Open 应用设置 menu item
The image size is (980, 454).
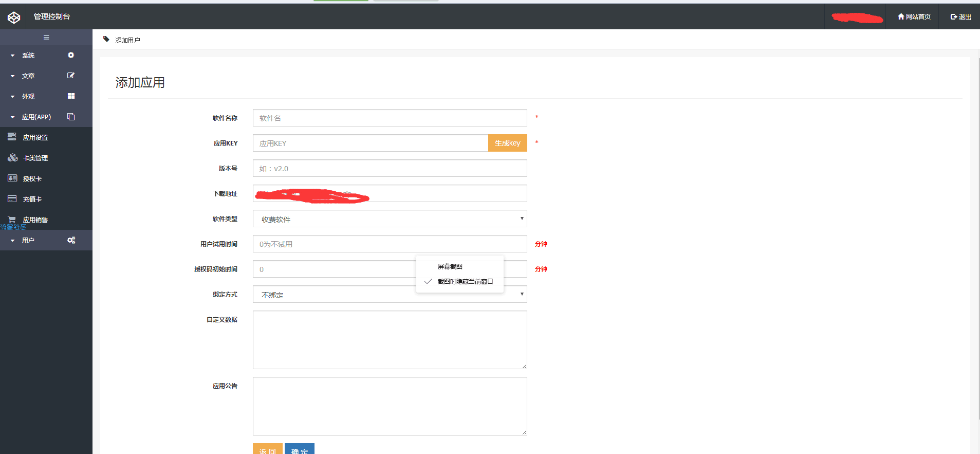coord(46,137)
